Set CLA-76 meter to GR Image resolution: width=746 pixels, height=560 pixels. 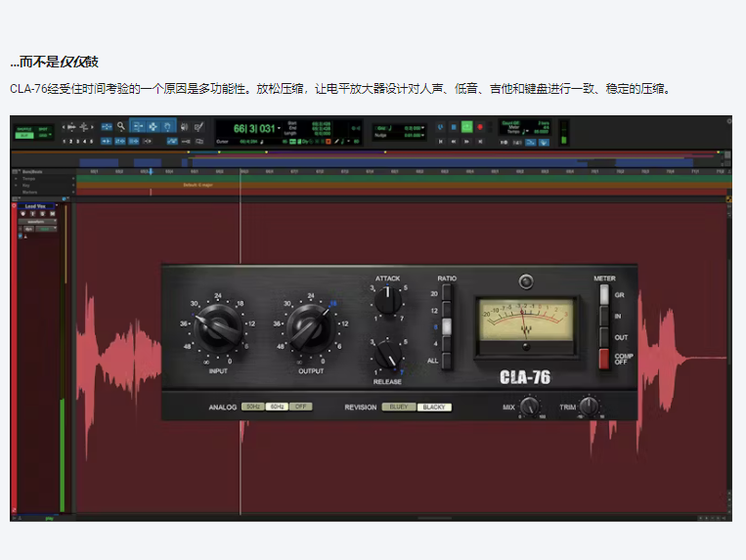(x=604, y=295)
